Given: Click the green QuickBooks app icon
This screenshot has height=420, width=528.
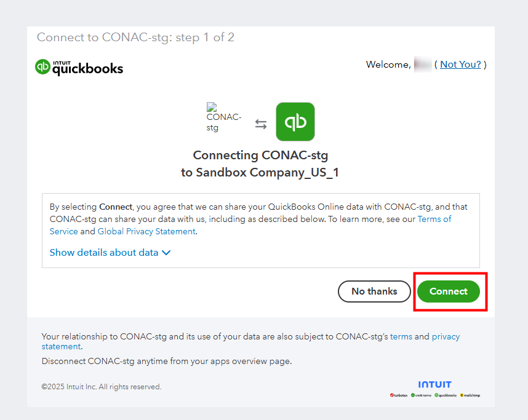Looking at the screenshot, I should click(x=295, y=122).
